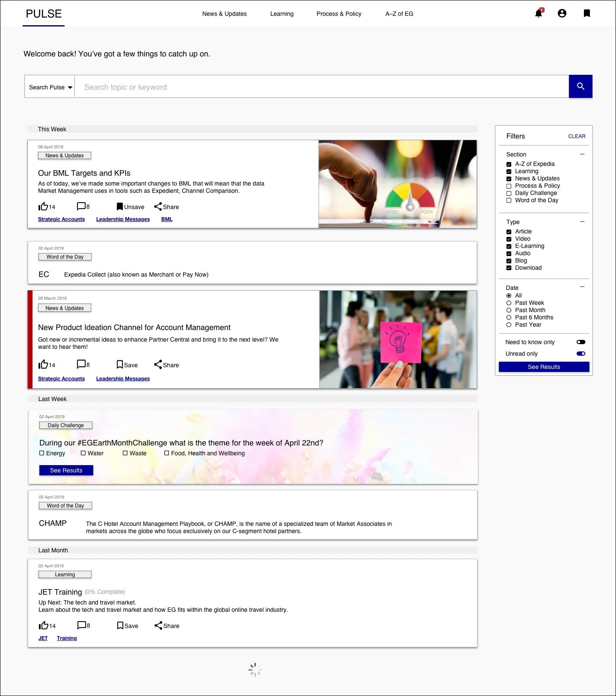Open Strategic Accounts tag under BML article
Image resolution: width=616 pixels, height=696 pixels.
coord(62,219)
